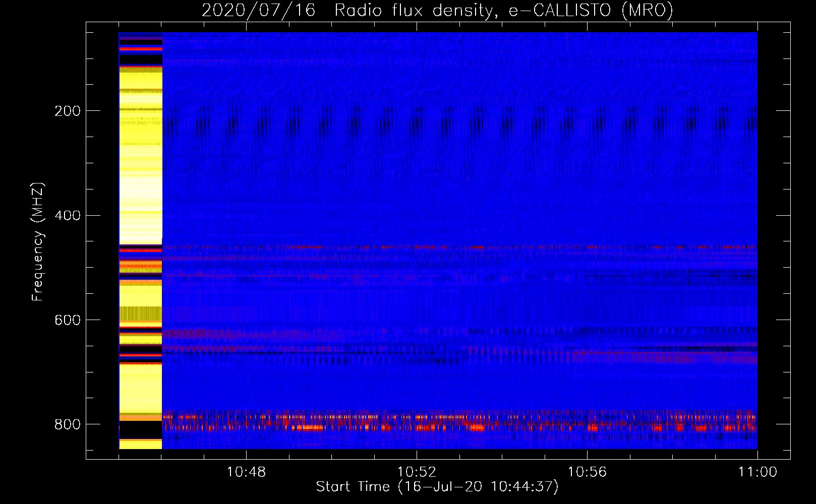This screenshot has height=504, width=816.
Task: Select the 400 frequency tick label
Action: point(68,216)
